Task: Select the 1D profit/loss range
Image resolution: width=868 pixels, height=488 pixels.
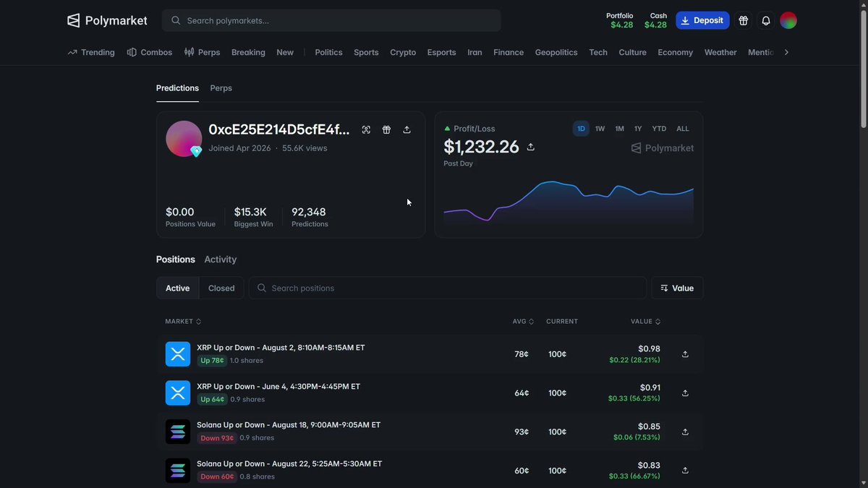Action: 581,129
